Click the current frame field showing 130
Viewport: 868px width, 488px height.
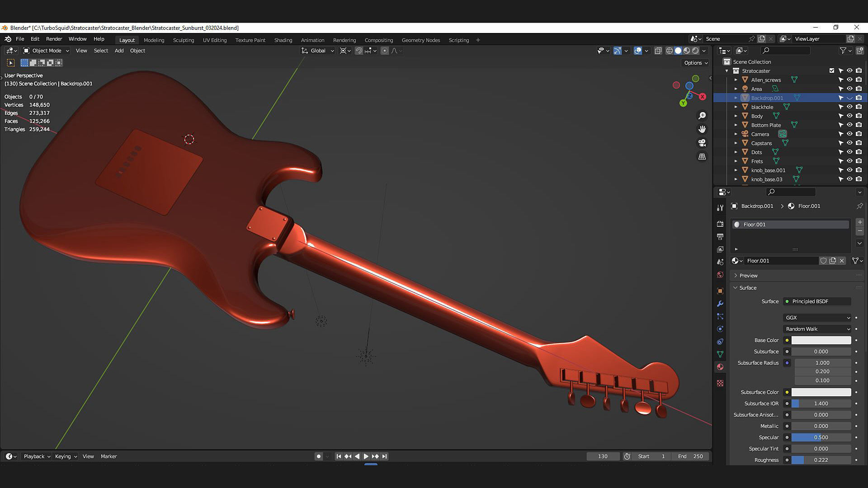point(603,456)
